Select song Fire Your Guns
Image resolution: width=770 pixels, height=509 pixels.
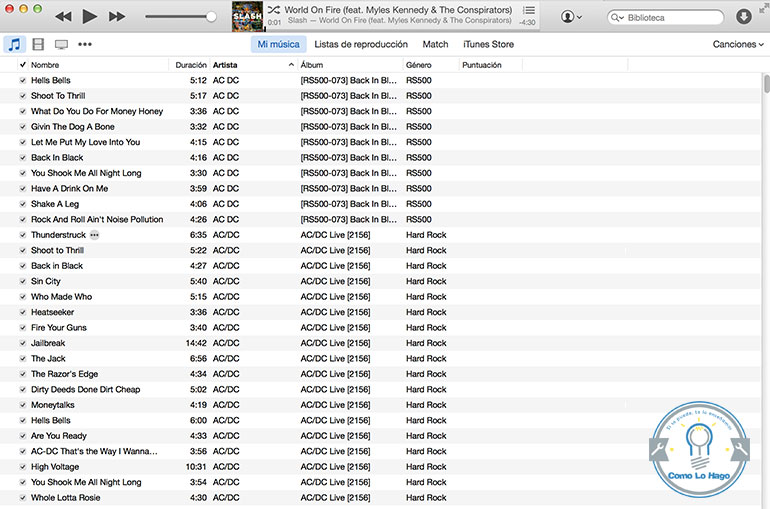(59, 328)
